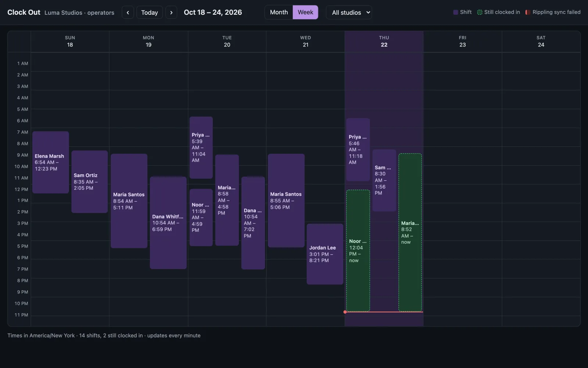Screen dimensions: 588x368
Task: Click the Luma Studios · operators subtitle
Action: [79, 13]
